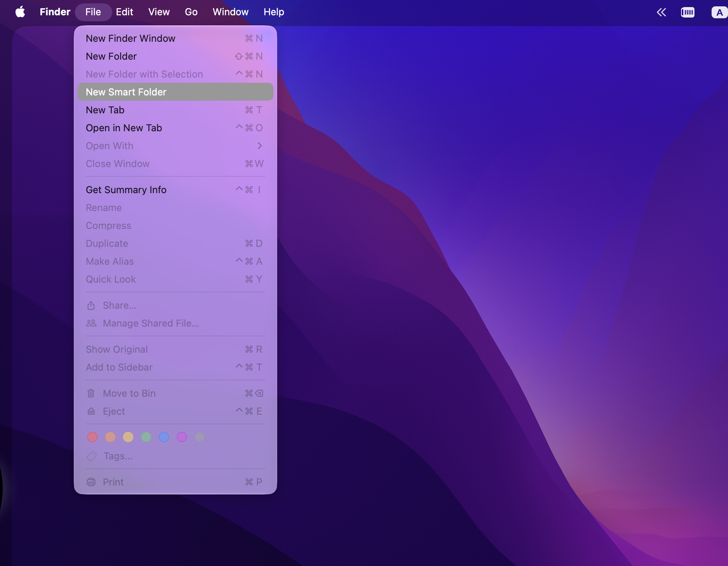Open the Go menu
The height and width of the screenshot is (566, 728).
pyautogui.click(x=191, y=12)
